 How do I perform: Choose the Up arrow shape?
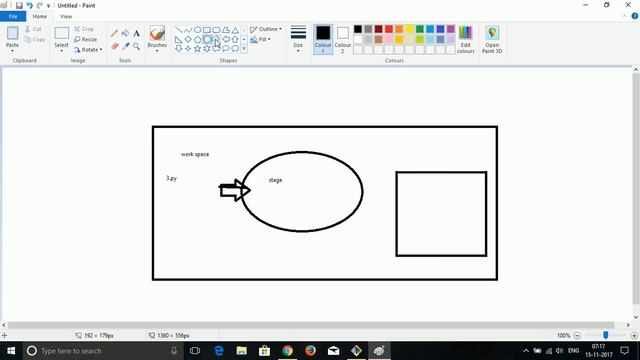[x=235, y=40]
